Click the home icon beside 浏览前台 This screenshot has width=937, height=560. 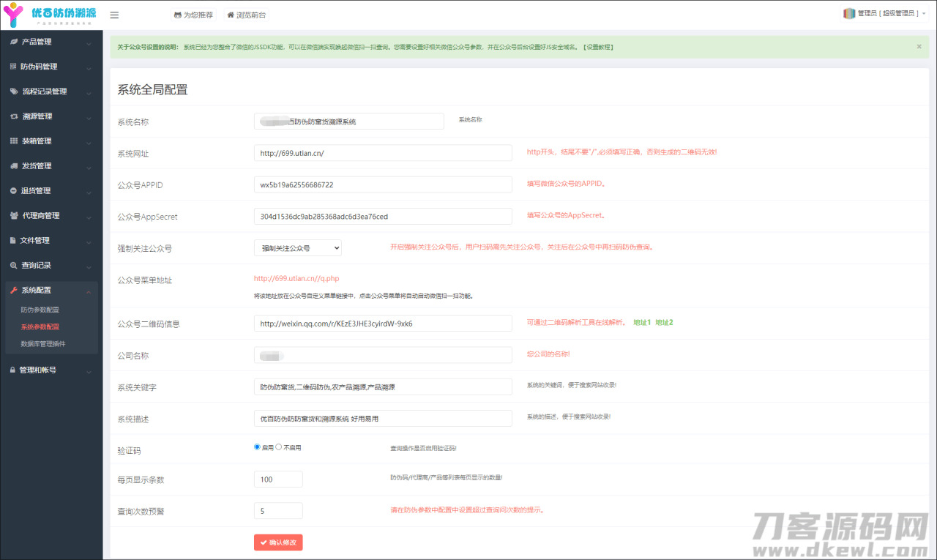tap(231, 15)
